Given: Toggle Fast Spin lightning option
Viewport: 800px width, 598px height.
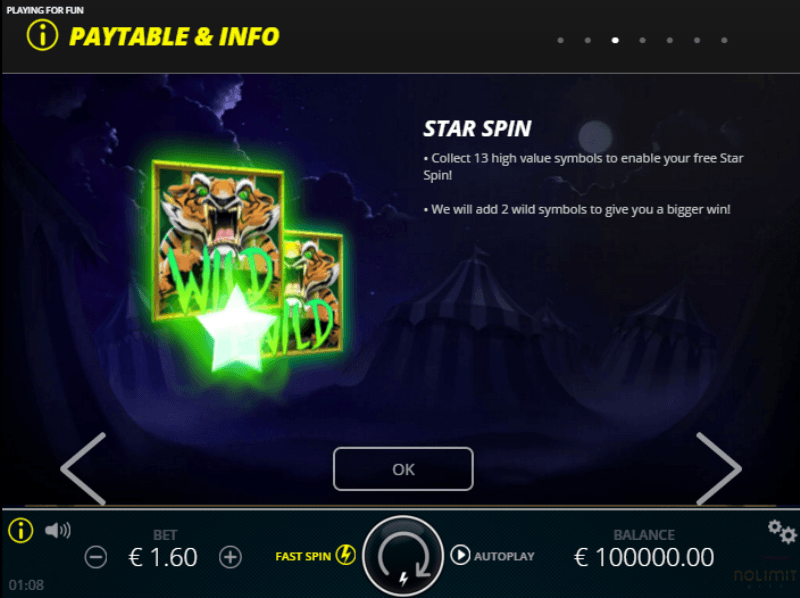Looking at the screenshot, I should [x=315, y=555].
